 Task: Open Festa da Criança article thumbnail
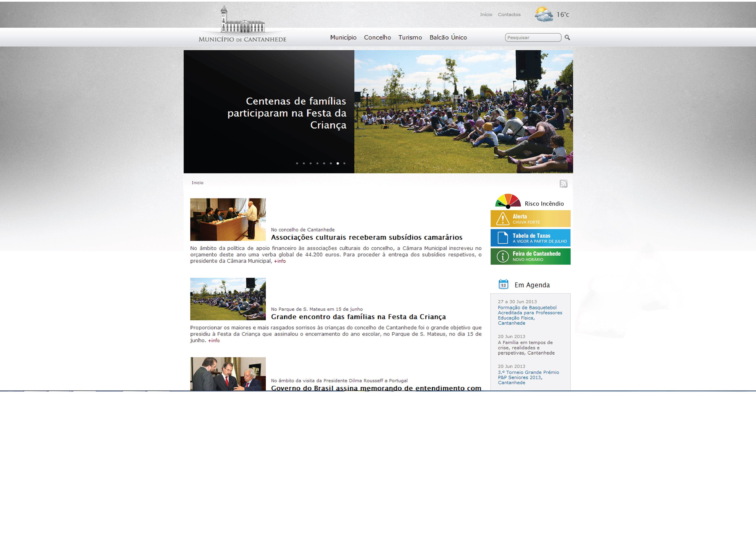(x=228, y=299)
